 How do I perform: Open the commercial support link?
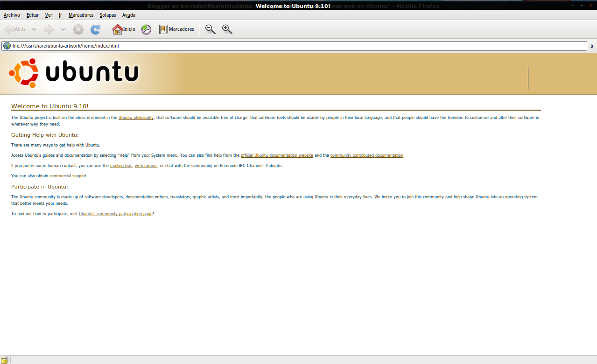tap(68, 176)
